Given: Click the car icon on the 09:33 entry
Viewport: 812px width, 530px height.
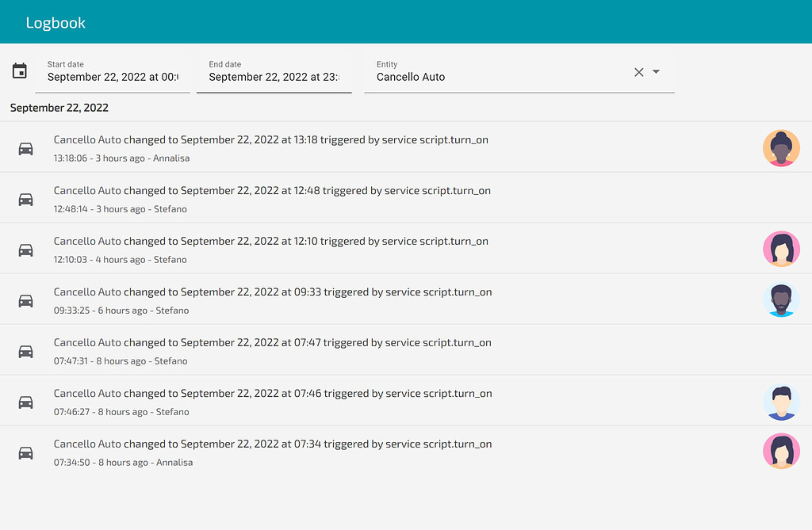Looking at the screenshot, I should 26,299.
